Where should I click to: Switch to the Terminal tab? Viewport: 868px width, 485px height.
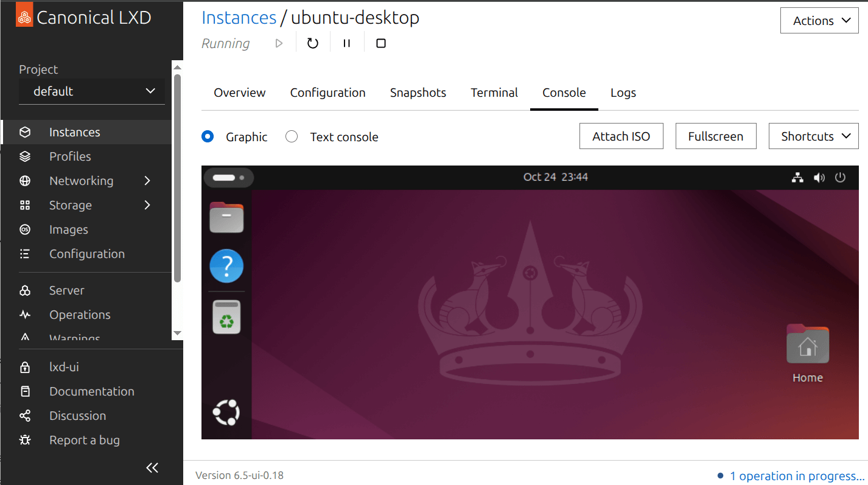coord(494,92)
